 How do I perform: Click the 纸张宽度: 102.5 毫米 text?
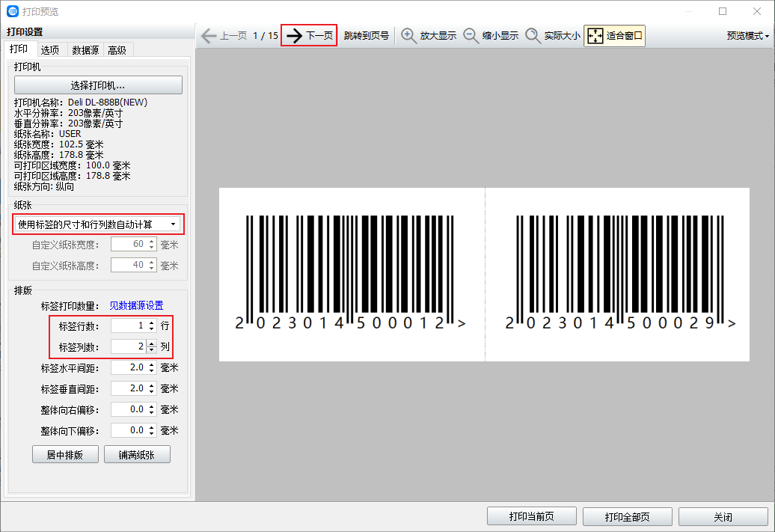[59, 144]
